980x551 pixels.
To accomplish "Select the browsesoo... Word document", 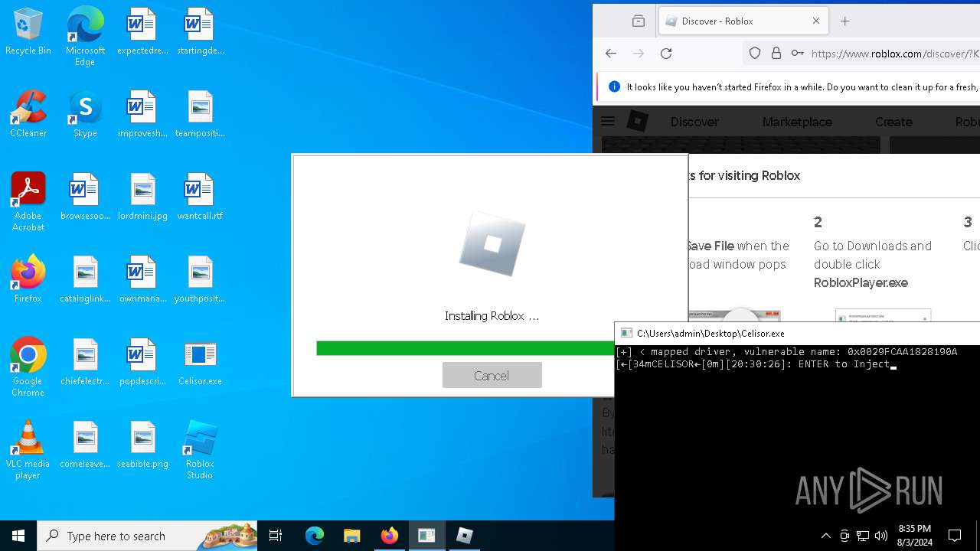I will [x=85, y=197].
